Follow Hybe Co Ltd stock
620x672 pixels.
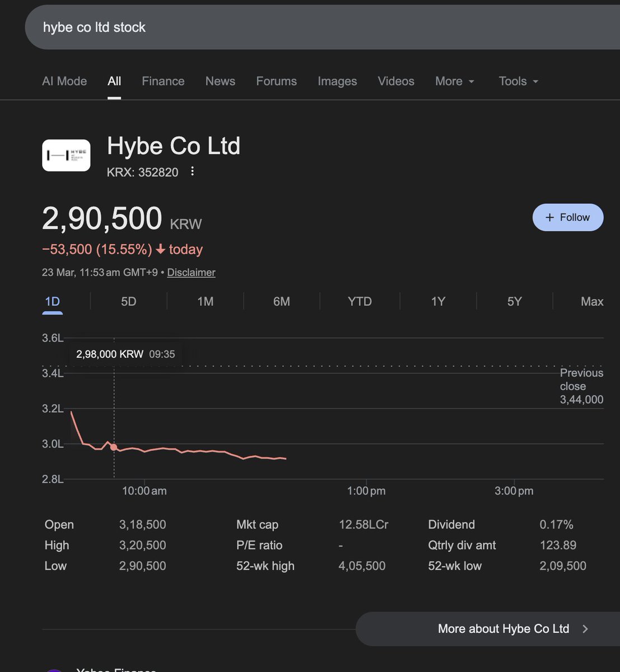[x=568, y=217]
